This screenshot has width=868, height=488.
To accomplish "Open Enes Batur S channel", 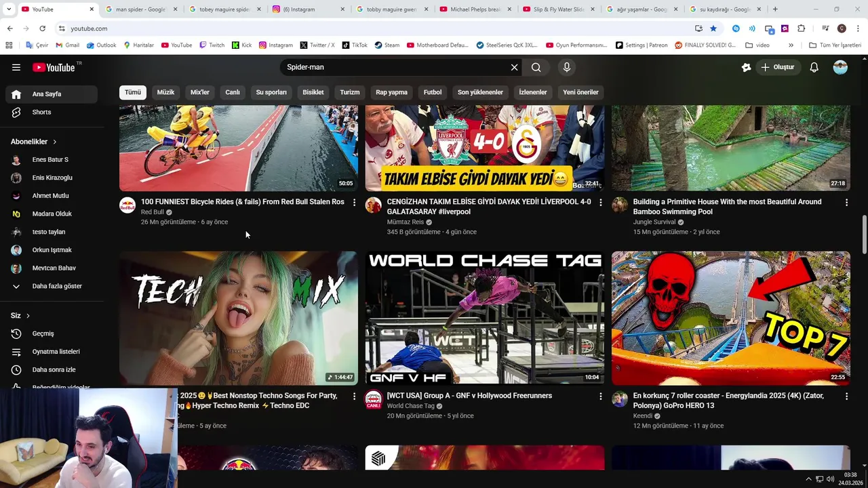I will (x=52, y=159).
